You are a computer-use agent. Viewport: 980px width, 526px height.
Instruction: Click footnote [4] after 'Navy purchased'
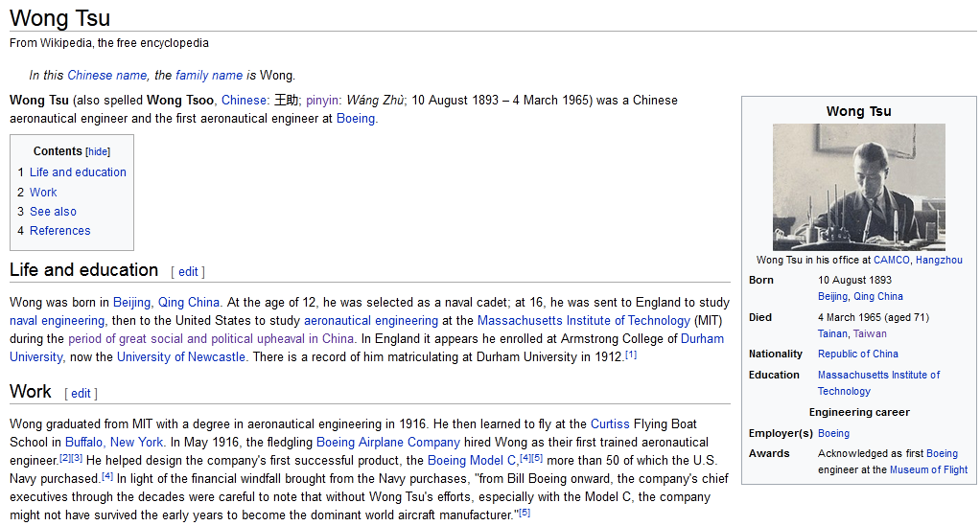pos(107,476)
